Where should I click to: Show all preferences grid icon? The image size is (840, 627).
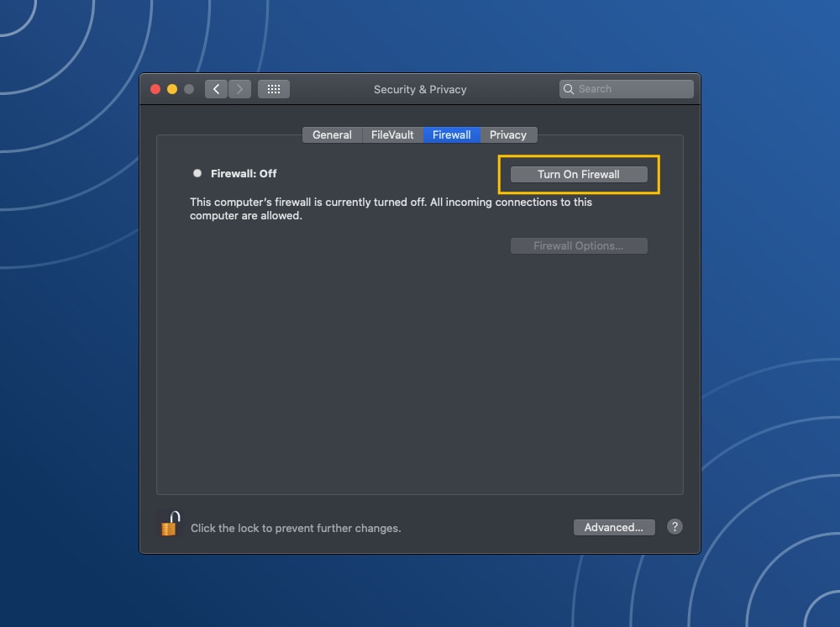274,89
